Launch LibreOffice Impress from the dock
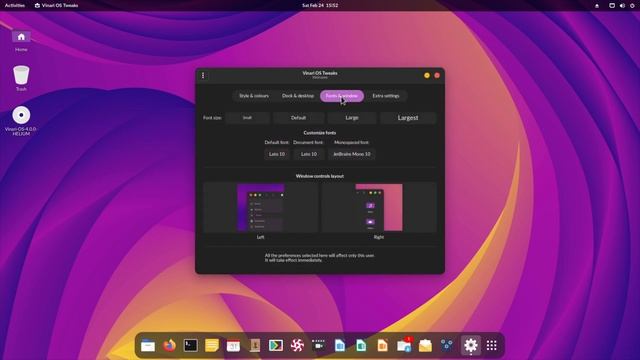Screen dimensions: 640x360 pos(382,346)
